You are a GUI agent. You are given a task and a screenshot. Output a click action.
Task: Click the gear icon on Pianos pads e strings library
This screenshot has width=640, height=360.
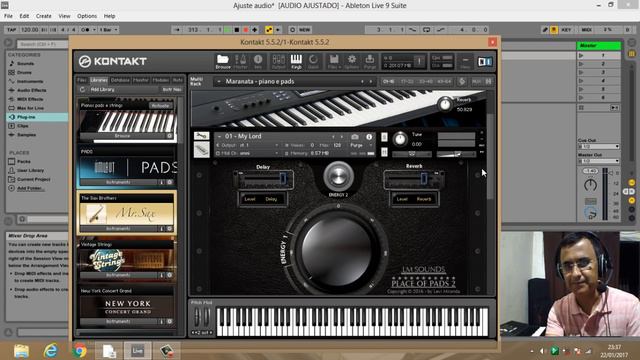coord(169,136)
